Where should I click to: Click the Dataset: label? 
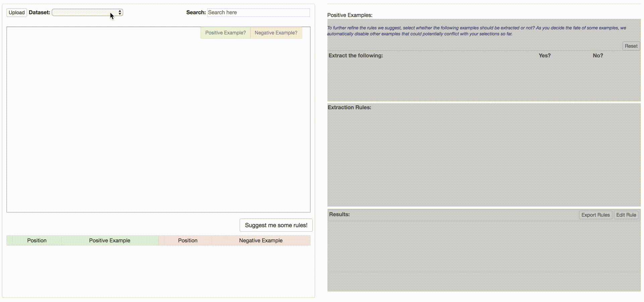[40, 12]
